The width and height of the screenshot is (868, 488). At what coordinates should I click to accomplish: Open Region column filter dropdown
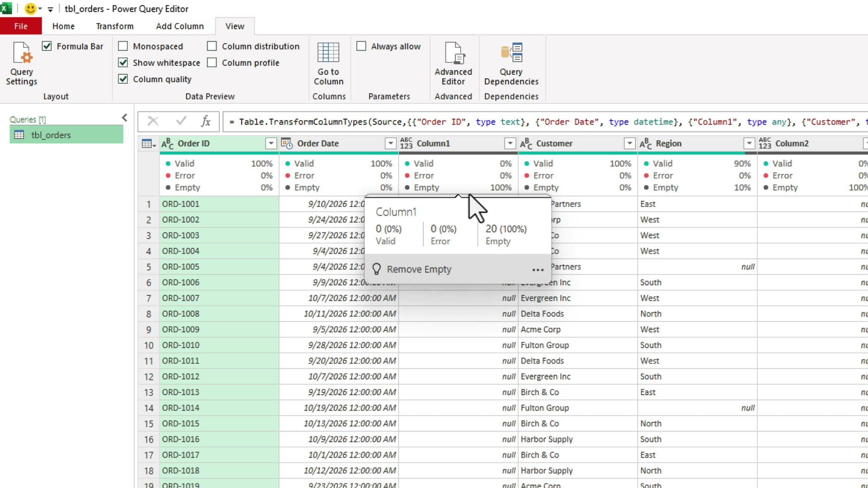click(749, 144)
